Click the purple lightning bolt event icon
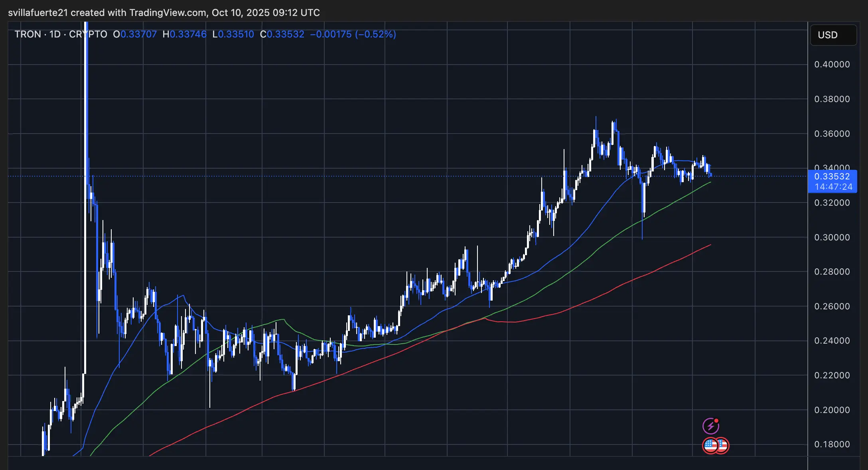The width and height of the screenshot is (868, 470). 710,426
